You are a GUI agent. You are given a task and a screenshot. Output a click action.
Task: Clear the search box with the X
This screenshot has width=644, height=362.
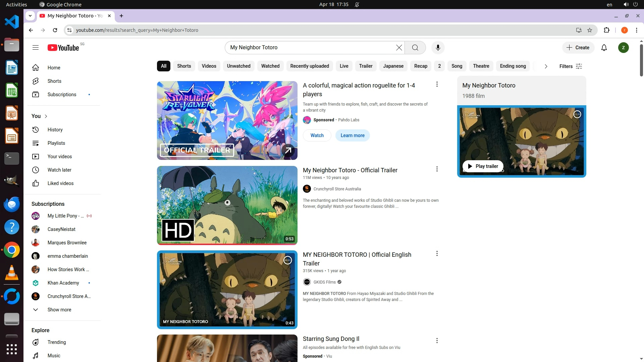[x=399, y=48]
